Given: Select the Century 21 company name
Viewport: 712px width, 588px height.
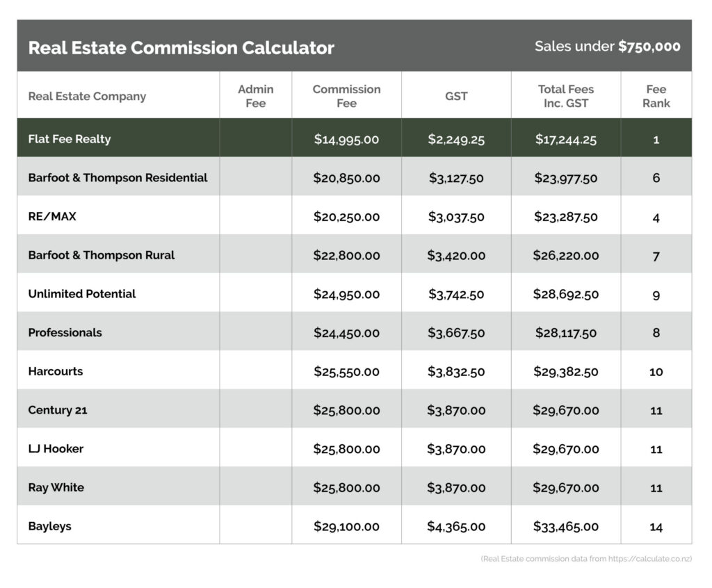Looking at the screenshot, I should [x=58, y=410].
